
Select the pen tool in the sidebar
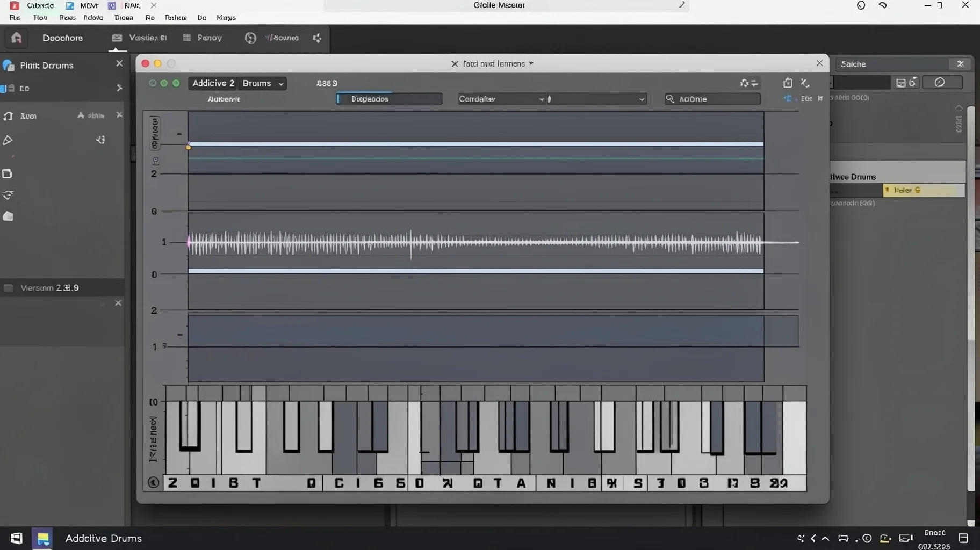pos(8,140)
